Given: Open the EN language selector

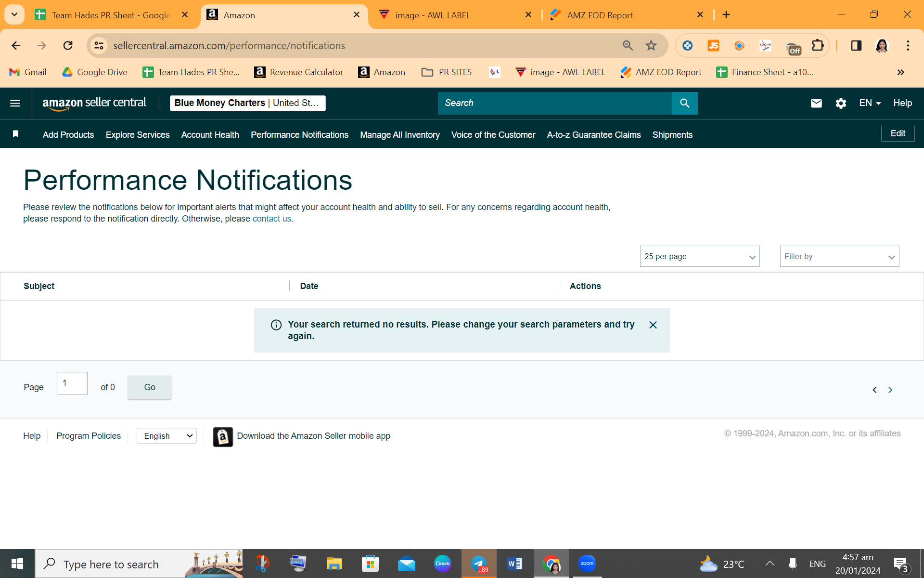Looking at the screenshot, I should (x=870, y=103).
